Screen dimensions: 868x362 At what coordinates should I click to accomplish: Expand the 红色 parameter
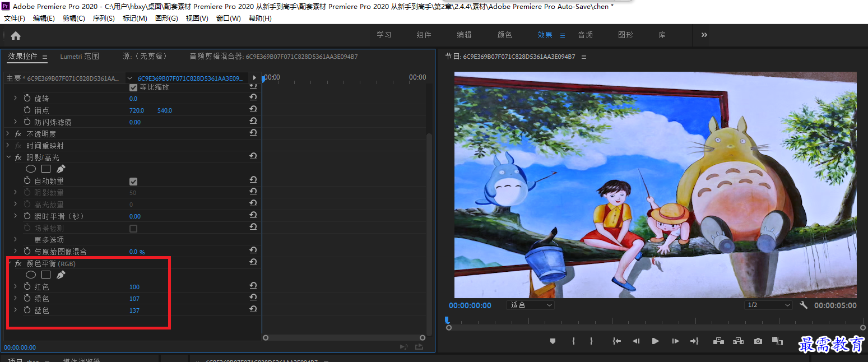pyautogui.click(x=16, y=287)
